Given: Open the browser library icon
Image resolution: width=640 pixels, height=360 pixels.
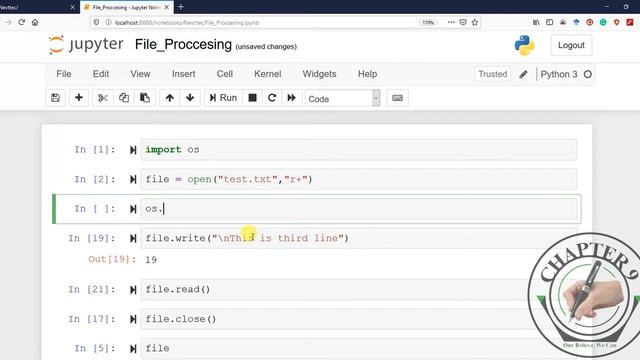Looking at the screenshot, I should click(x=536, y=22).
